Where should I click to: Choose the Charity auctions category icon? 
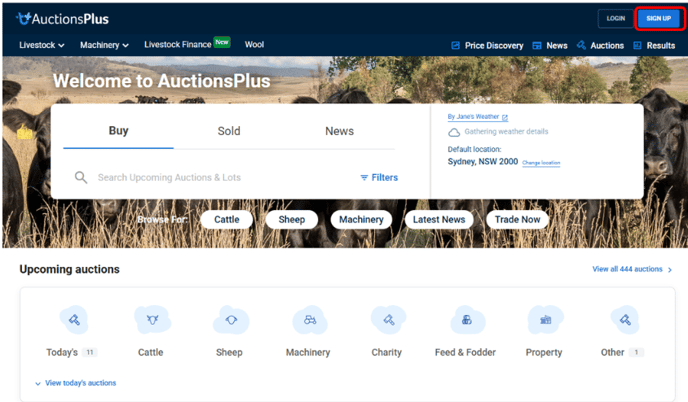(x=388, y=320)
